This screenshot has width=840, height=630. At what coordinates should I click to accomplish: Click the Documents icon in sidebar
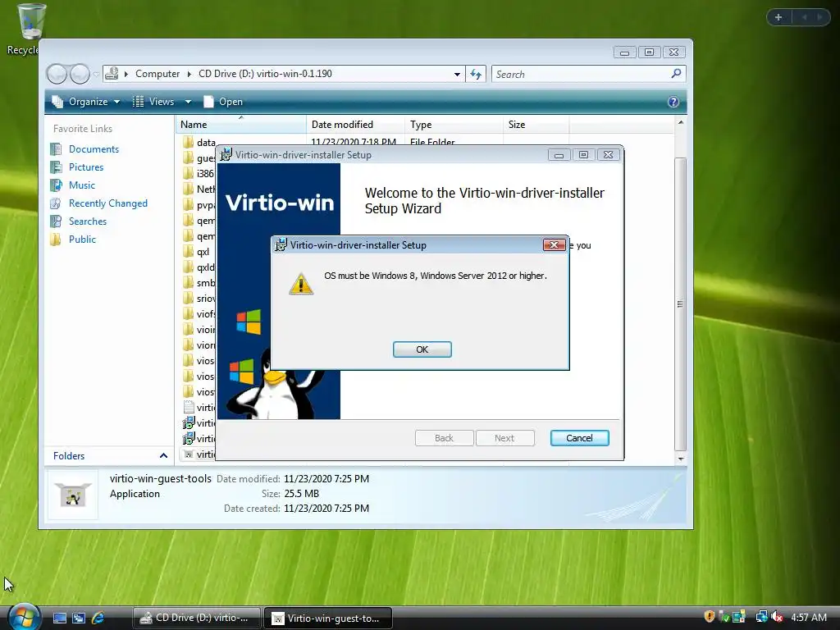(56, 149)
